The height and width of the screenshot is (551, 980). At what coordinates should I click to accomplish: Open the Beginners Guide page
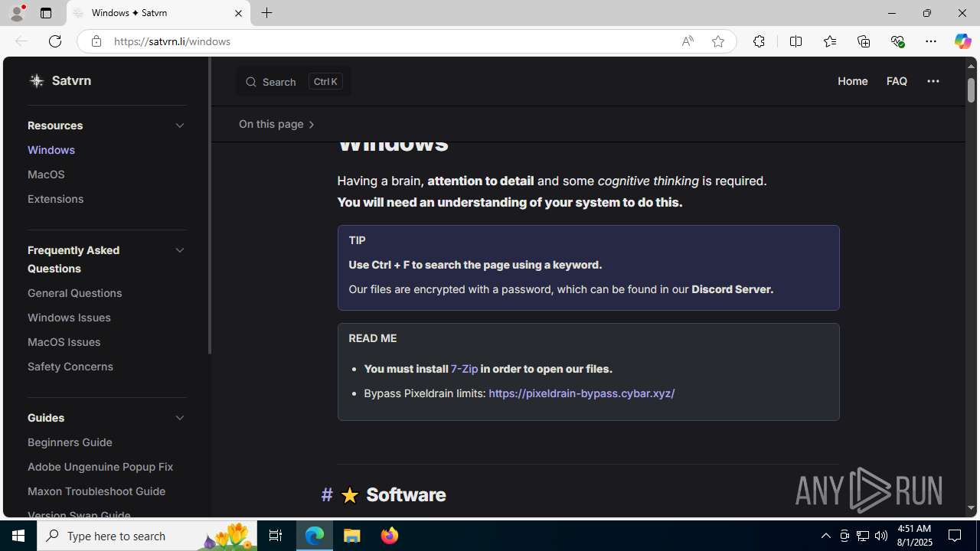[70, 442]
